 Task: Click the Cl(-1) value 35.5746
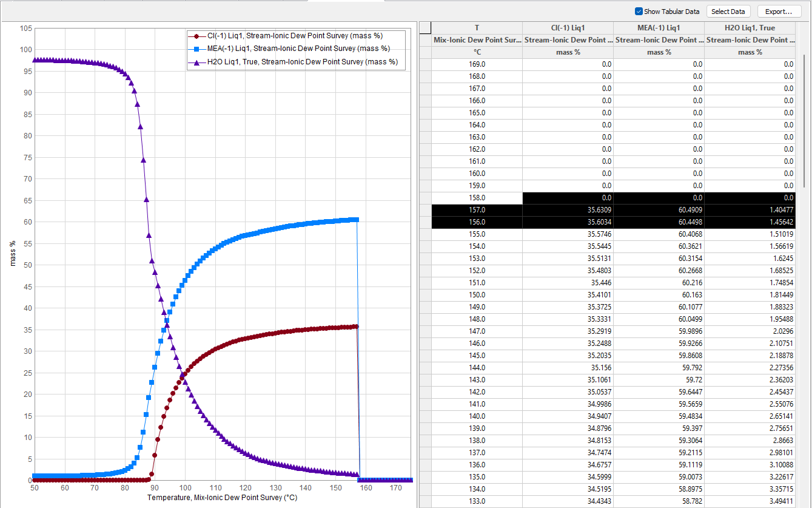coord(568,234)
